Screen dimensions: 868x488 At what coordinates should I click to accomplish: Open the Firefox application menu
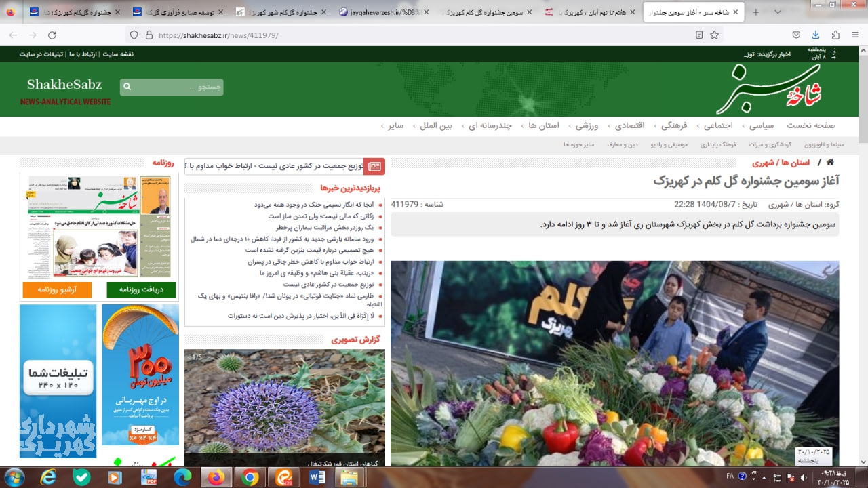point(855,35)
